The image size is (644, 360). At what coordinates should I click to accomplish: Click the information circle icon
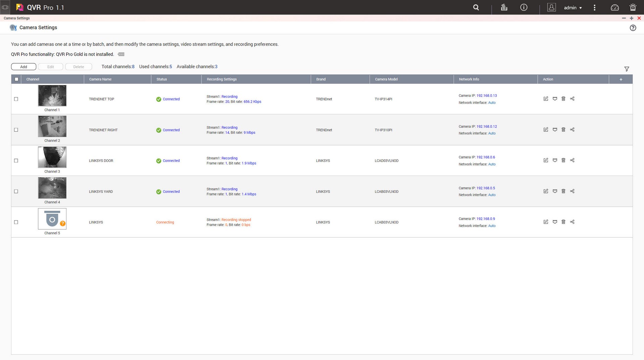(x=524, y=7)
